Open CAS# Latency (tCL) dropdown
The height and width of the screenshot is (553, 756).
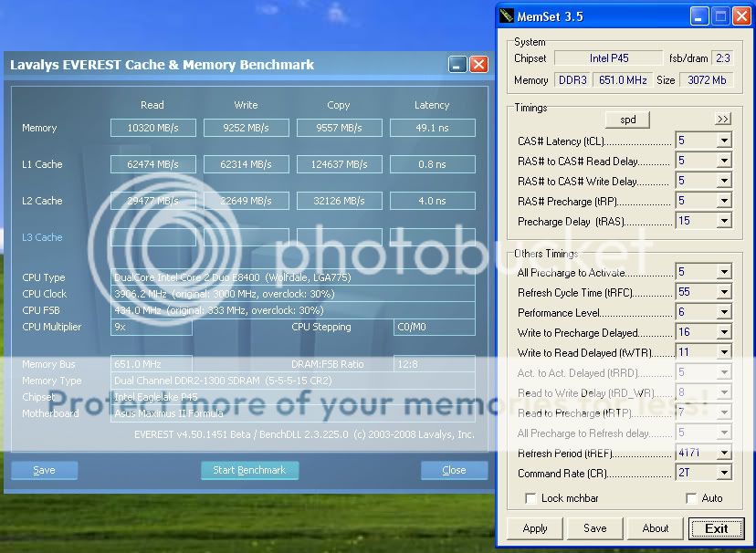click(x=724, y=141)
